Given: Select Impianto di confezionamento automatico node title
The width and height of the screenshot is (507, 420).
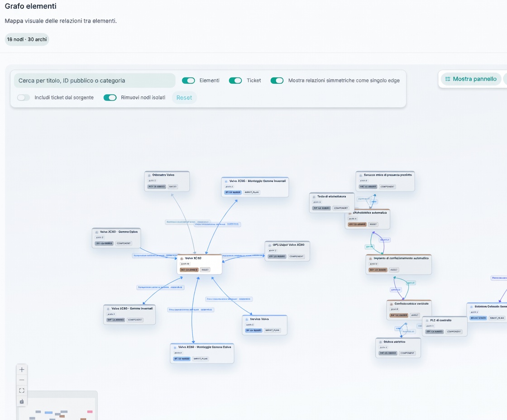Looking at the screenshot, I should click(x=401, y=258).
